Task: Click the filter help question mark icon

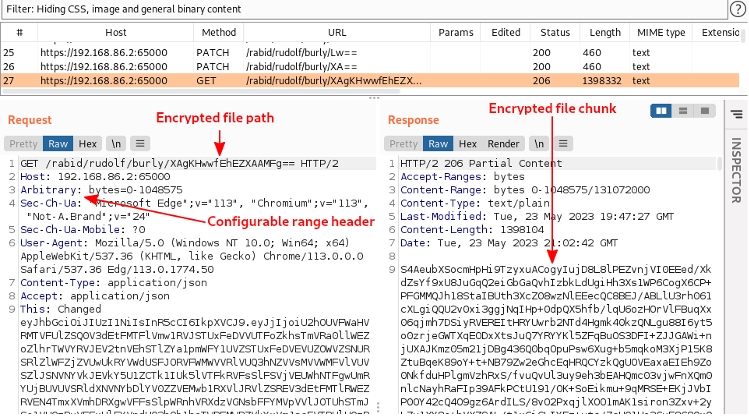Action: pyautogui.click(x=737, y=8)
